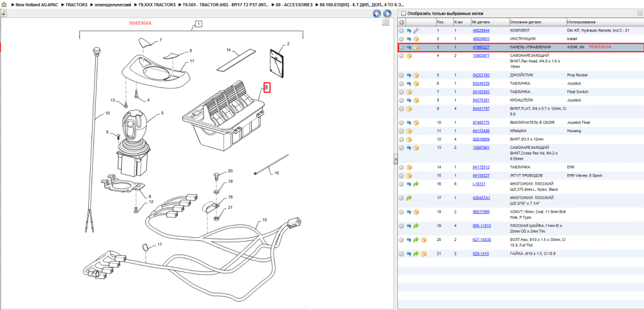Open part number link 87485775
This screenshot has width=644, height=310.
click(x=481, y=122)
